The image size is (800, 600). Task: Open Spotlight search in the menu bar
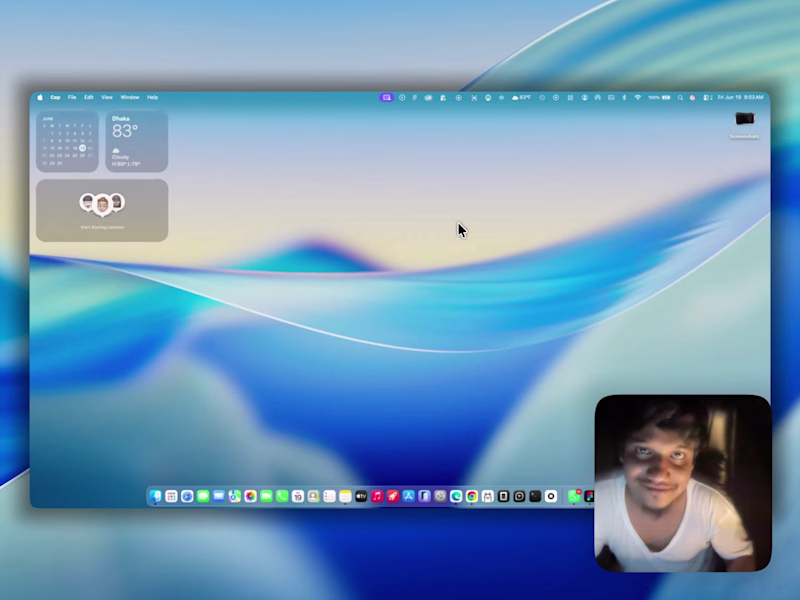tap(680, 97)
